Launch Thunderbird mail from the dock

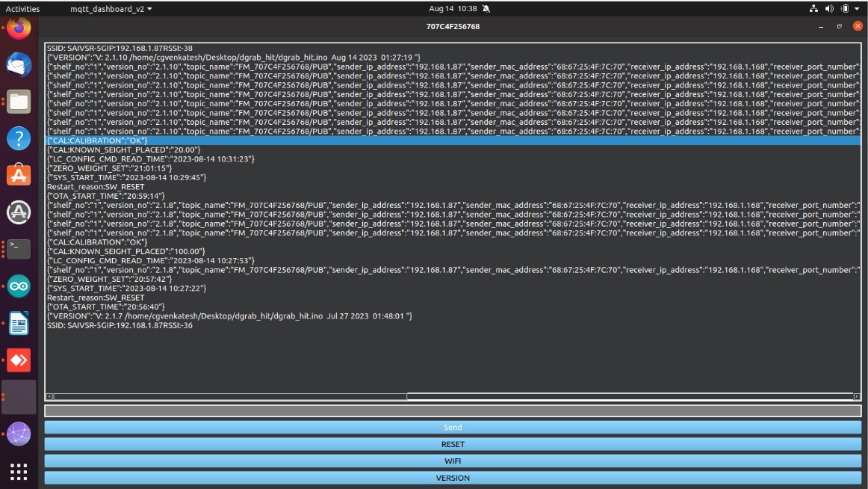[19, 65]
